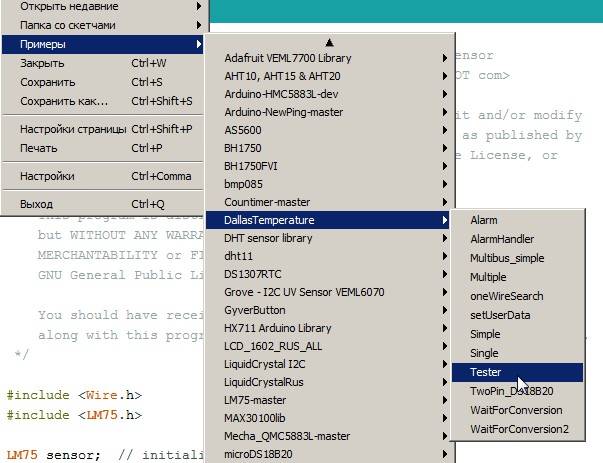The image size is (603, 463).
Task: Choose Печать to print the sketch
Action: [39, 148]
